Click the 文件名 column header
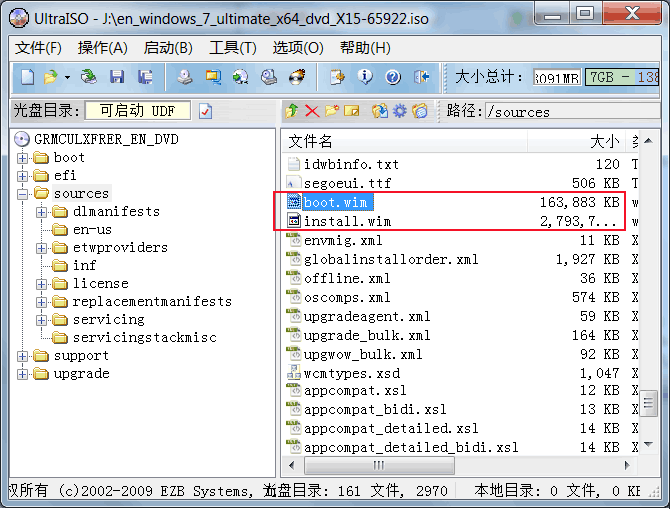This screenshot has height=509, width=670. tap(405, 141)
